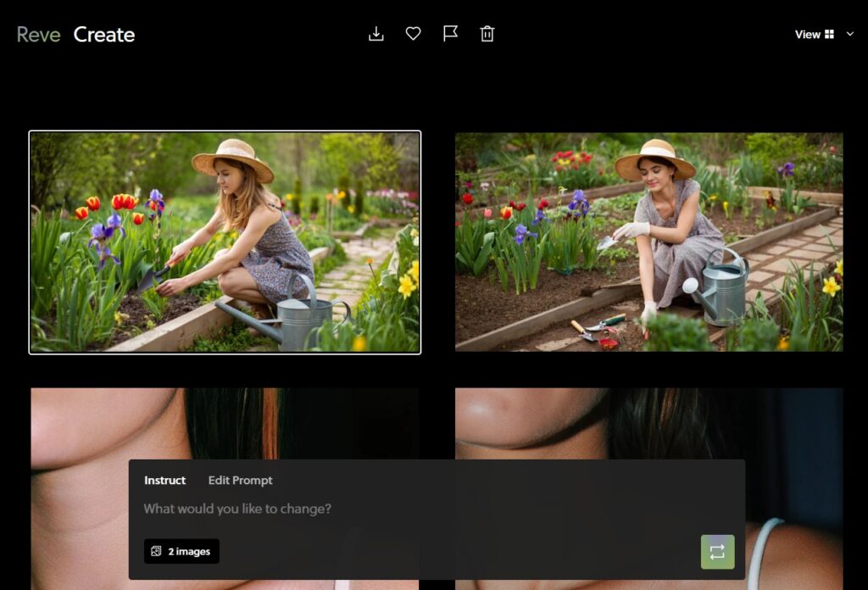Viewport: 868px width, 590px height.
Task: Switch to the Edit Prompt tab
Action: [240, 481]
